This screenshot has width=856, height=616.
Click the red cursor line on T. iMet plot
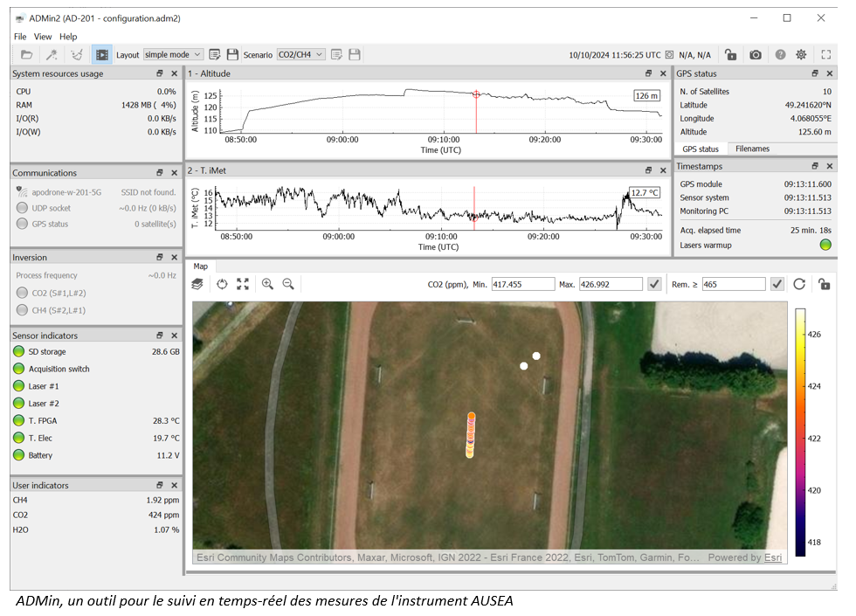pyautogui.click(x=473, y=208)
